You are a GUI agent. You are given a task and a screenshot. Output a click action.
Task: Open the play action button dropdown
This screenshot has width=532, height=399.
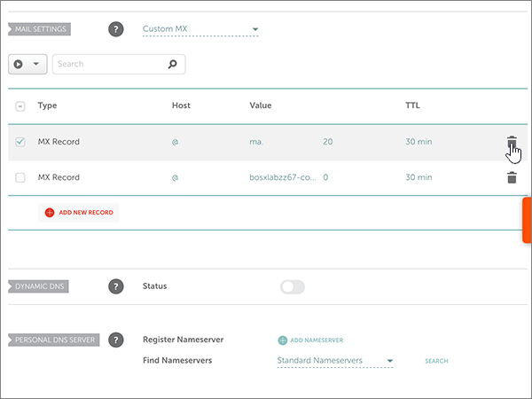pos(27,64)
